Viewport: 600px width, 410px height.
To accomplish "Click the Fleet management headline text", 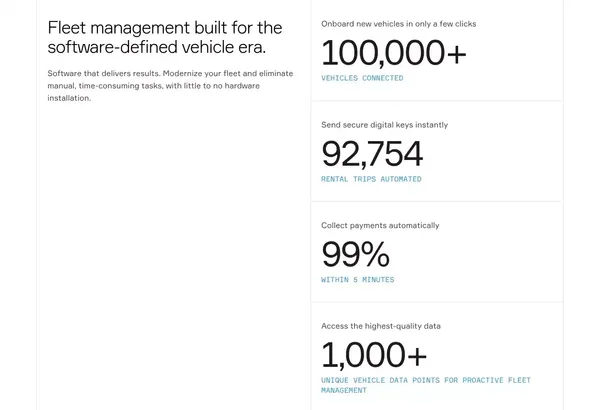I will [x=165, y=38].
